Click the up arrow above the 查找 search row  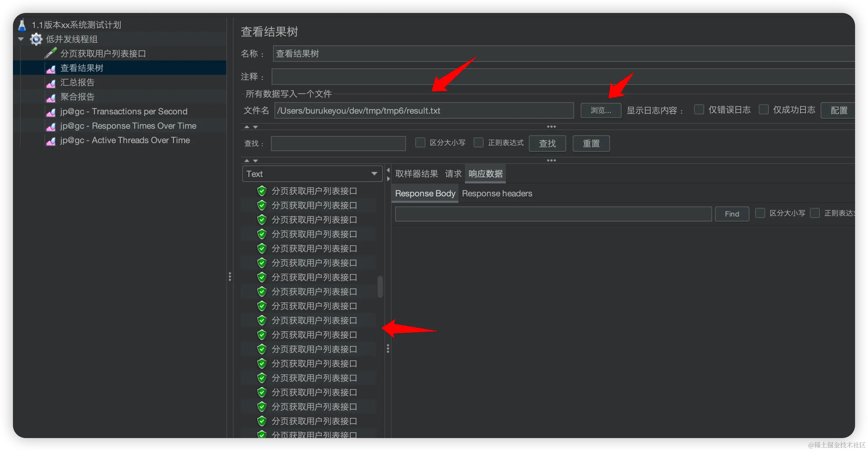click(246, 127)
